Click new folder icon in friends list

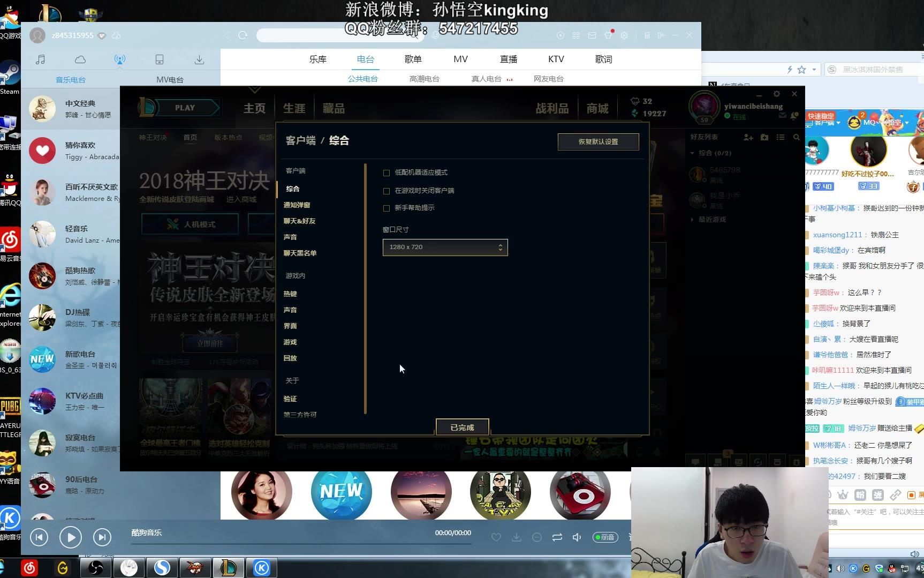(764, 137)
